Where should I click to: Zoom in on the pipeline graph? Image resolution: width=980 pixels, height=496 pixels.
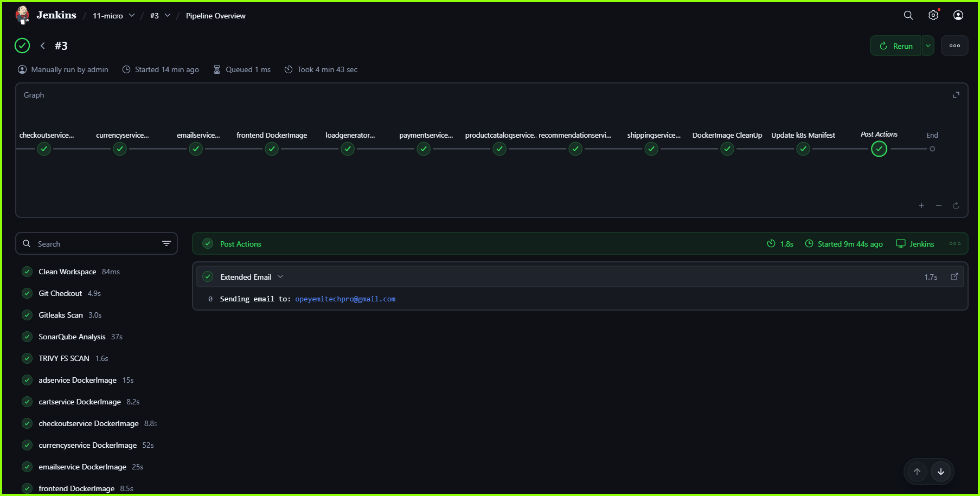pos(921,205)
